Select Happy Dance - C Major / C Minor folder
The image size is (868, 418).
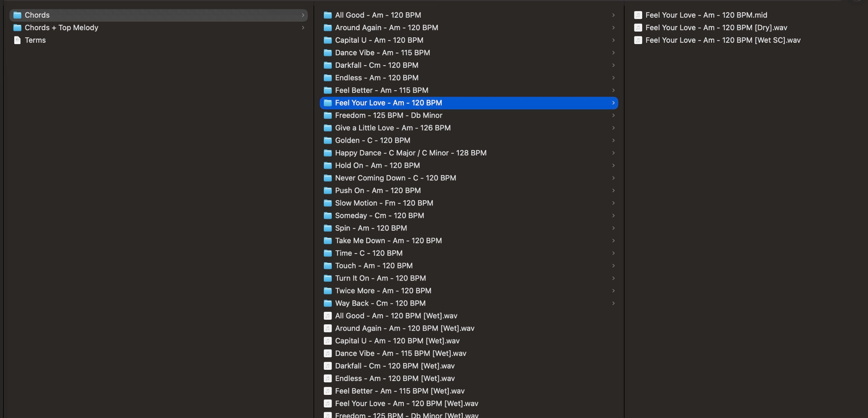click(410, 153)
